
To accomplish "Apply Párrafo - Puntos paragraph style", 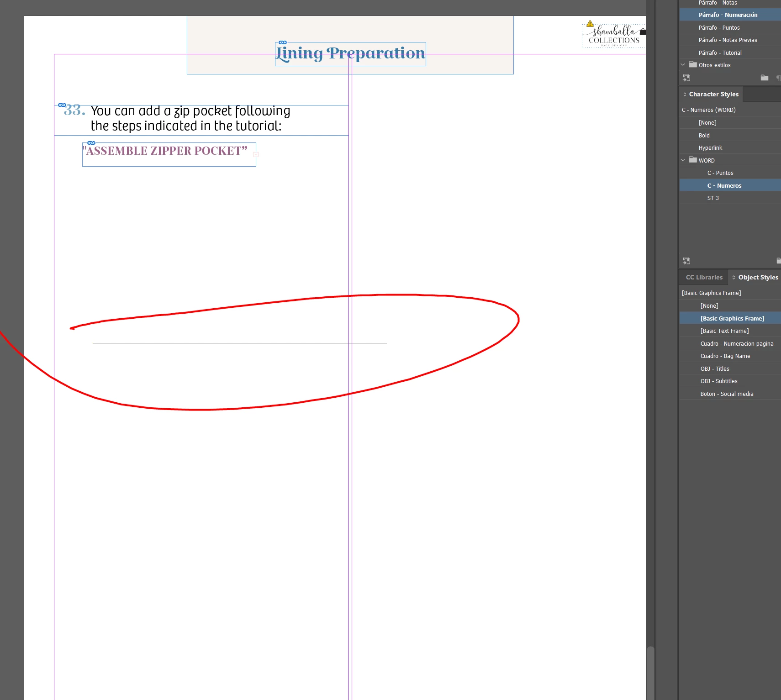I will click(x=730, y=28).
